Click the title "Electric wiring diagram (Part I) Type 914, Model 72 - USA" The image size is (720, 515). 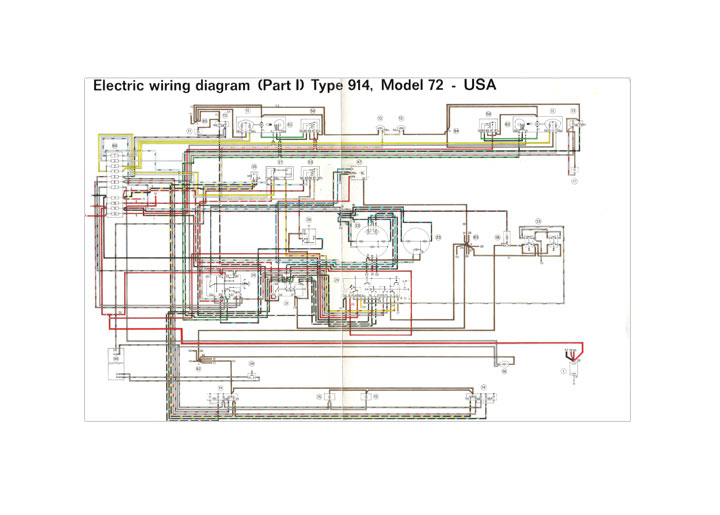click(294, 85)
